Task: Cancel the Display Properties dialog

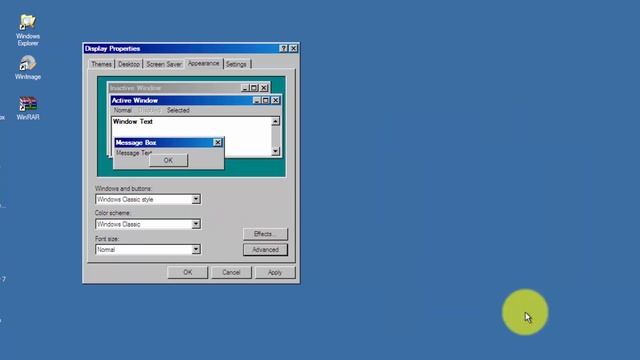Action: pos(231,272)
